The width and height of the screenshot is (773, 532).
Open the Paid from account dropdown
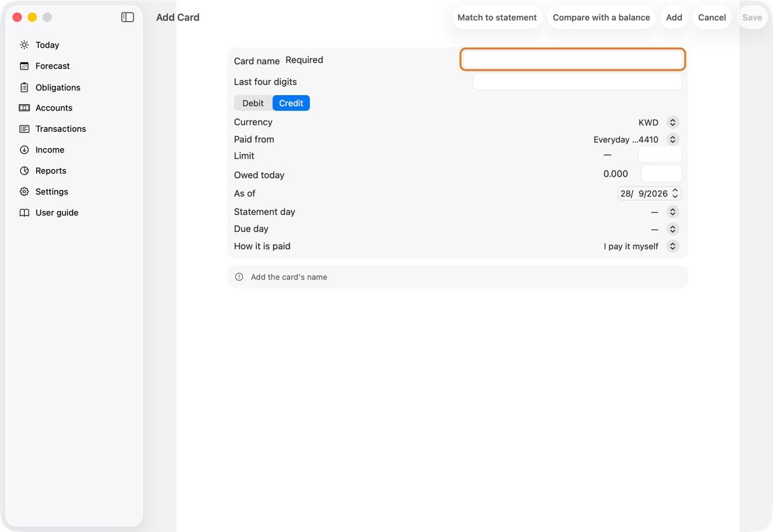coord(672,140)
